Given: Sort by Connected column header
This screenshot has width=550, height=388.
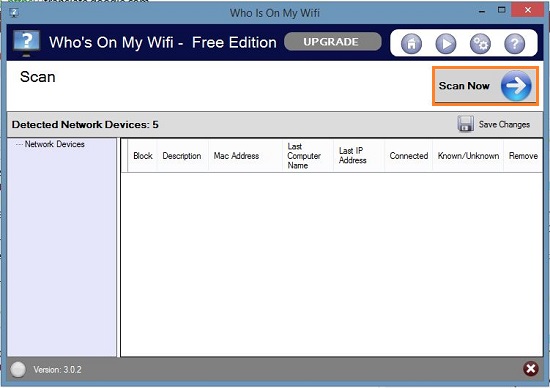Looking at the screenshot, I should 409,156.
